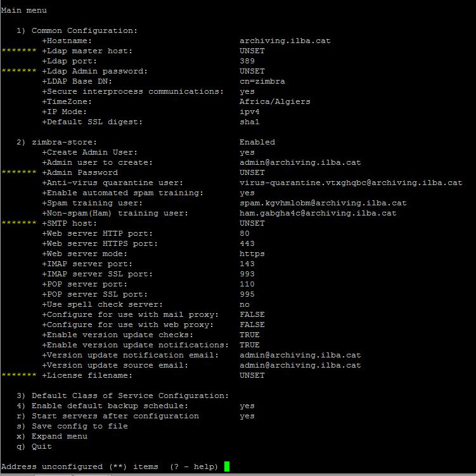The image size is (476, 476).
Task: Select '2) zimbra-store:' menu line
Action: coord(57,142)
